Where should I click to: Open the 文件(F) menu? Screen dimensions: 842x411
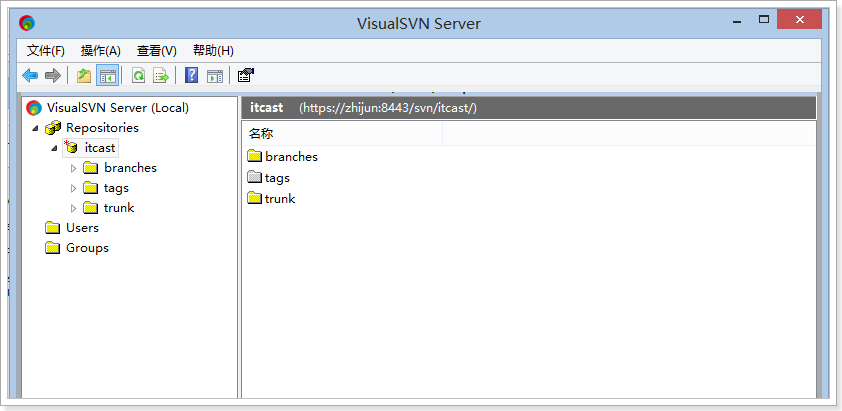tap(46, 51)
